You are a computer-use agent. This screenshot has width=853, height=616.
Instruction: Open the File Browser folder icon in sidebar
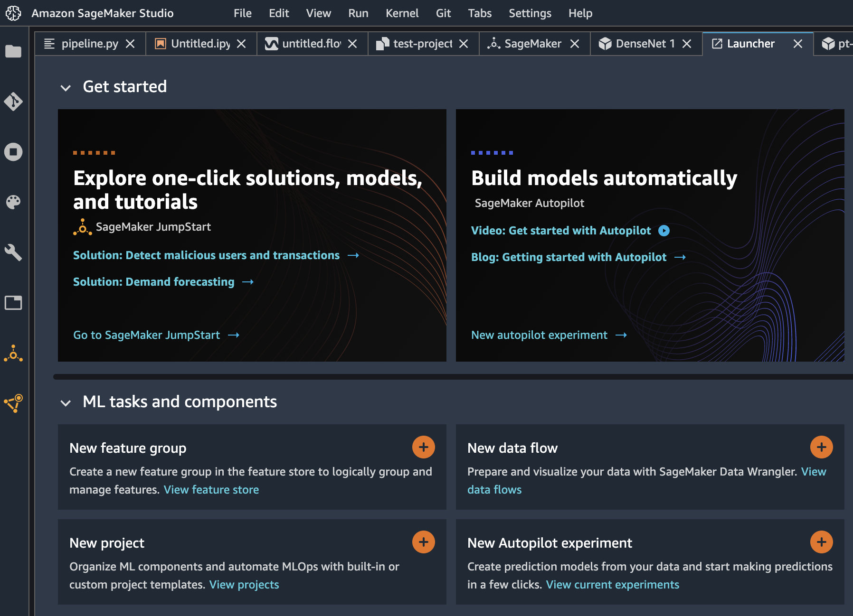click(x=13, y=51)
